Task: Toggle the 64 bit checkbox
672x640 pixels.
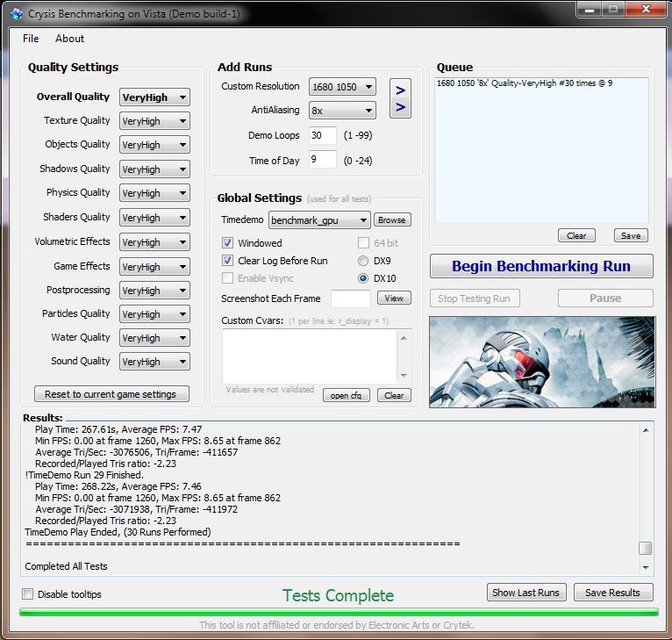Action: pyautogui.click(x=363, y=243)
